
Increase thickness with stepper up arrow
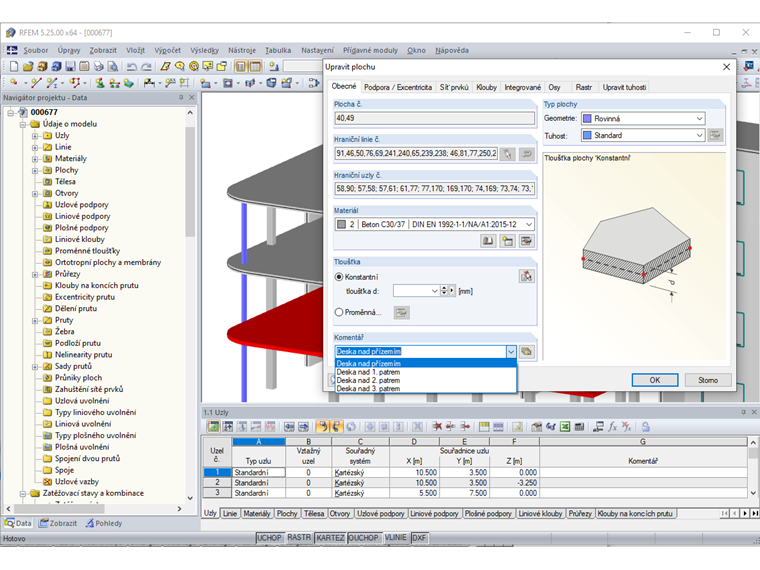click(x=444, y=288)
